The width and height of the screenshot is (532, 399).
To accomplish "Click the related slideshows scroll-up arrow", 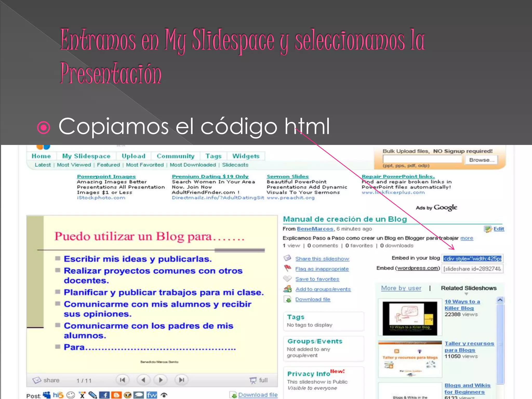I will (500, 300).
